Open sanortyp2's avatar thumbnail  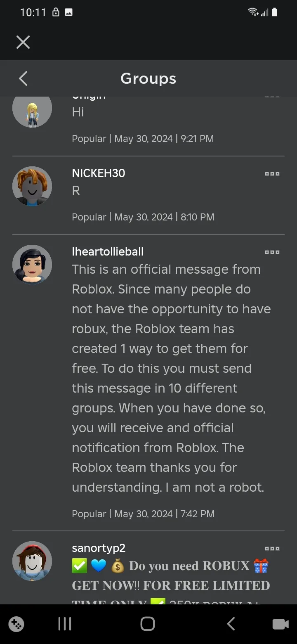click(x=32, y=561)
